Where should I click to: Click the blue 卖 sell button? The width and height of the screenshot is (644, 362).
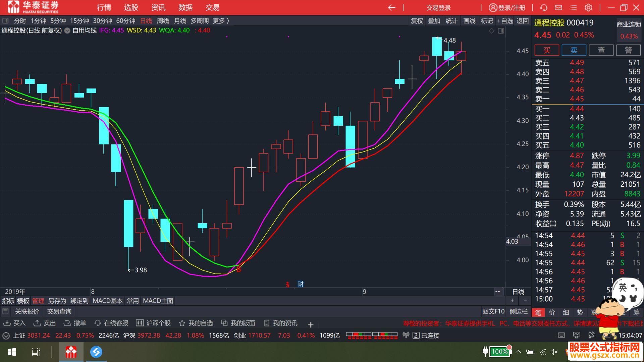point(574,50)
